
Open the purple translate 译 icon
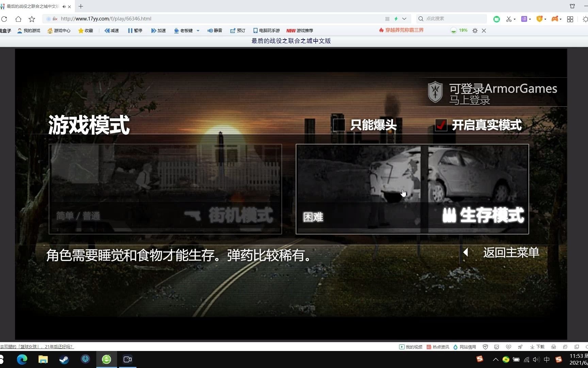(x=524, y=19)
